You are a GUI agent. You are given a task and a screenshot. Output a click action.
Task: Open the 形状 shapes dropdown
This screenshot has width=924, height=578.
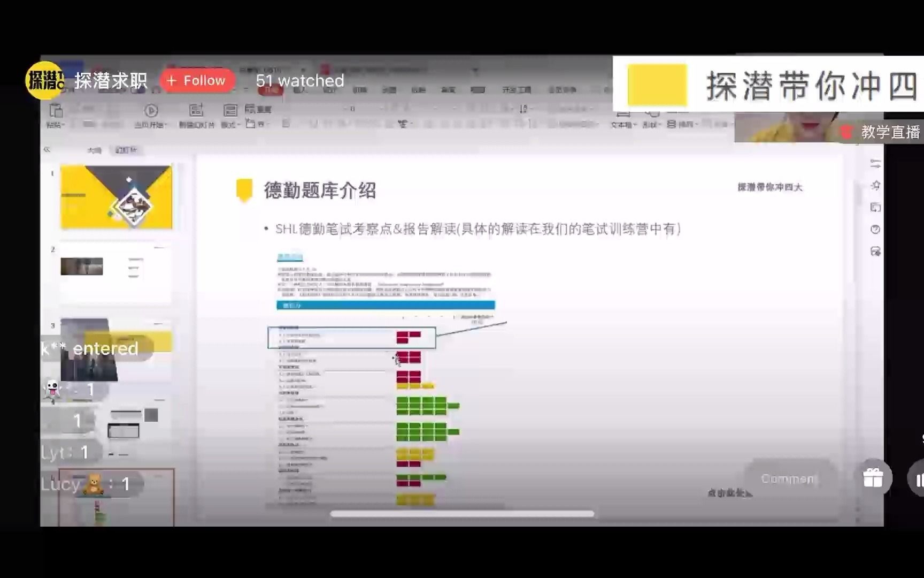click(651, 125)
